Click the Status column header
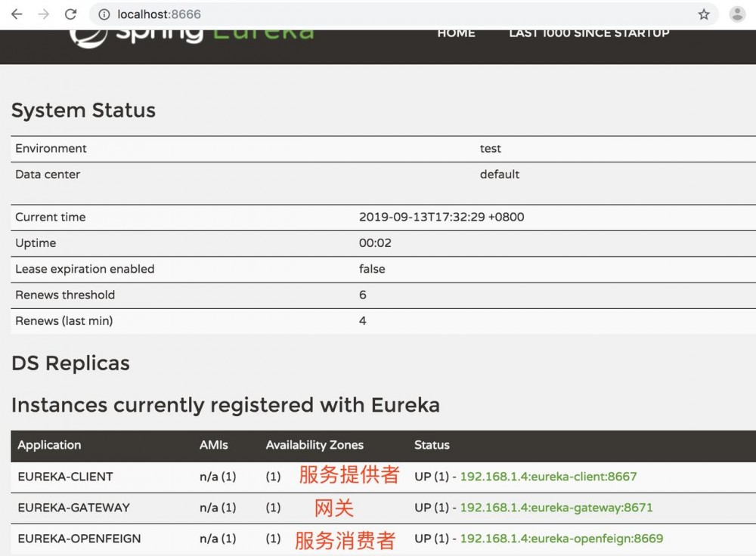This screenshot has height=556, width=756. tap(432, 445)
